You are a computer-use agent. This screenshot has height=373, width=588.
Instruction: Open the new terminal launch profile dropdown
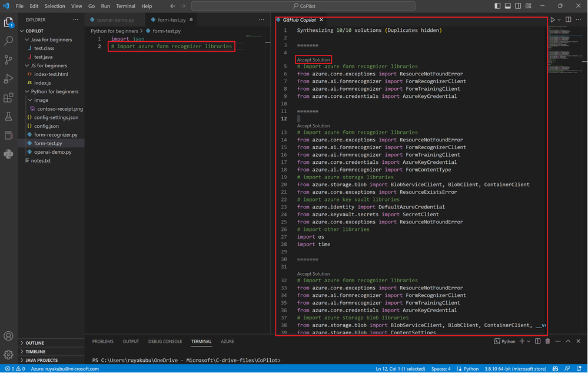pos(529,341)
